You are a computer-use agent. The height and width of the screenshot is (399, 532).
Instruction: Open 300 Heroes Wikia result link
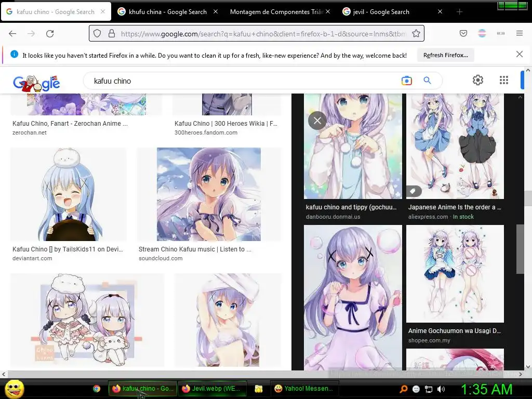225,124
